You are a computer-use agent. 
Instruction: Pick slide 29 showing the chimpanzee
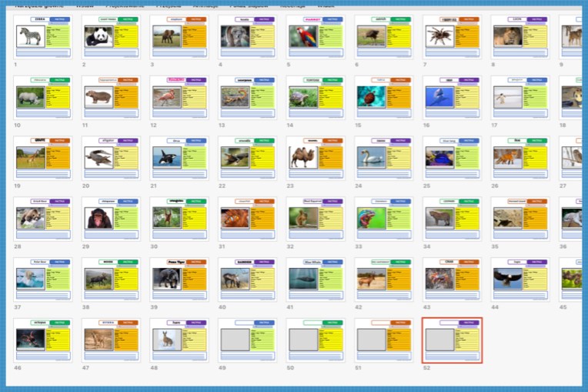[111, 219]
